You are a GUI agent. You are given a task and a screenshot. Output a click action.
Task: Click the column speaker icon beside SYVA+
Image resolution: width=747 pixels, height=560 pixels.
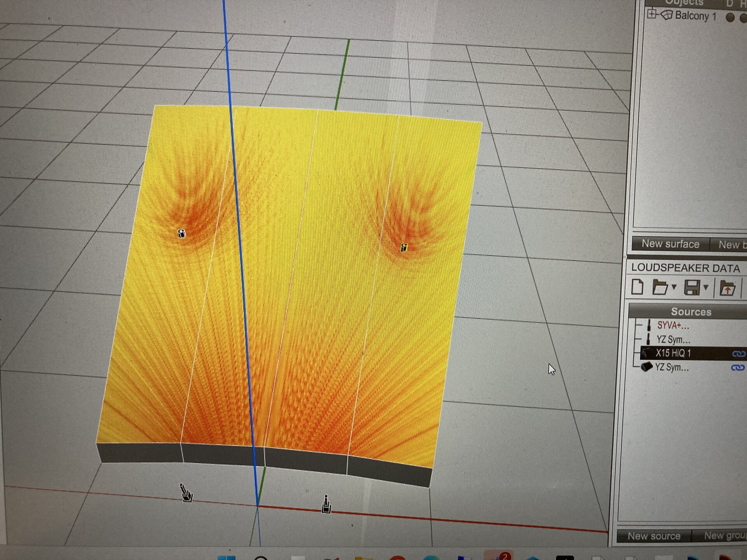click(649, 325)
